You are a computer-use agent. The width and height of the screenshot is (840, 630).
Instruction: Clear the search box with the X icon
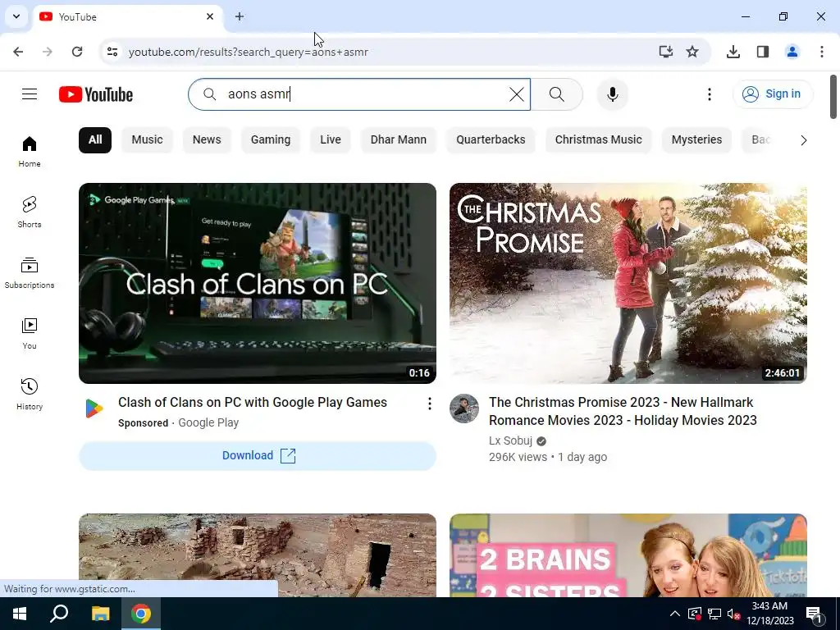pos(517,94)
